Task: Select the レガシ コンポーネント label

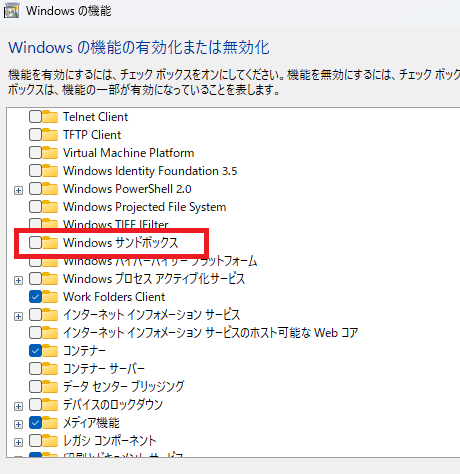Action: [x=110, y=441]
